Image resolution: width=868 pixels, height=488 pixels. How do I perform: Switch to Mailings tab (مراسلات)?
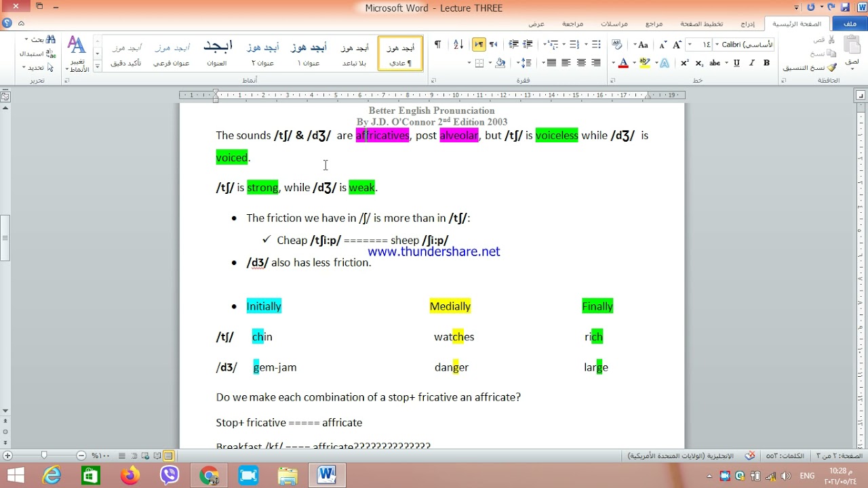point(614,24)
